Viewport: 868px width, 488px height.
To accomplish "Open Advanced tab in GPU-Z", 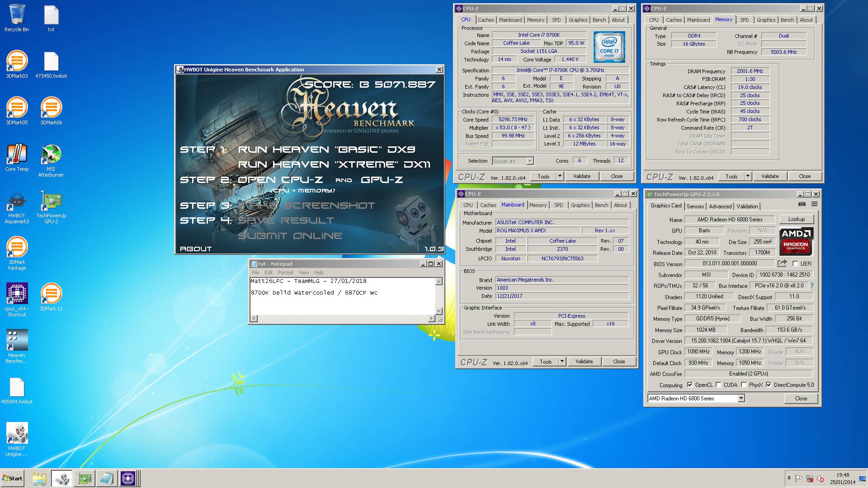I will point(720,206).
